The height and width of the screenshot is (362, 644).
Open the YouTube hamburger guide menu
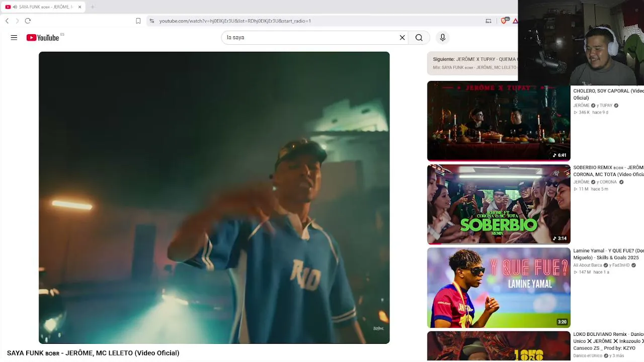pyautogui.click(x=14, y=37)
